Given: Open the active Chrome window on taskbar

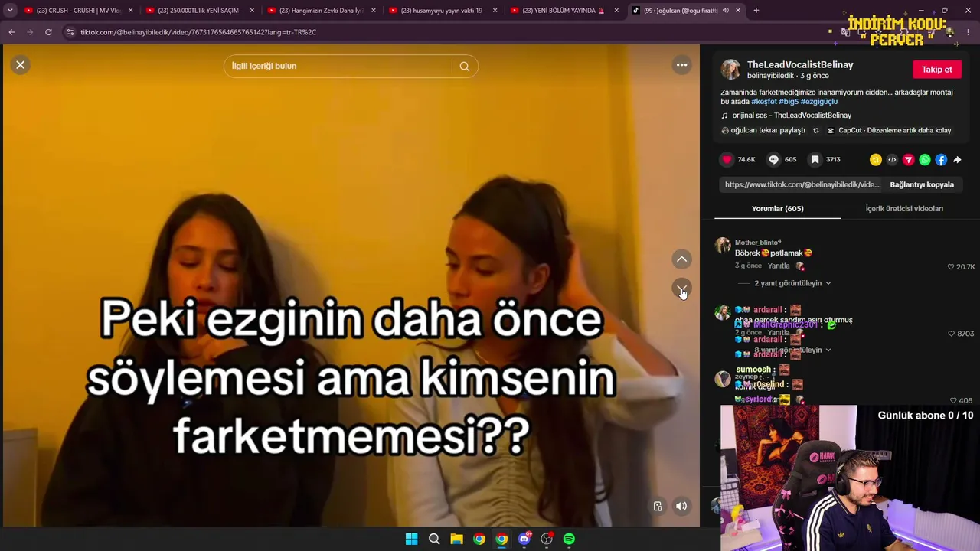Looking at the screenshot, I should point(501,539).
